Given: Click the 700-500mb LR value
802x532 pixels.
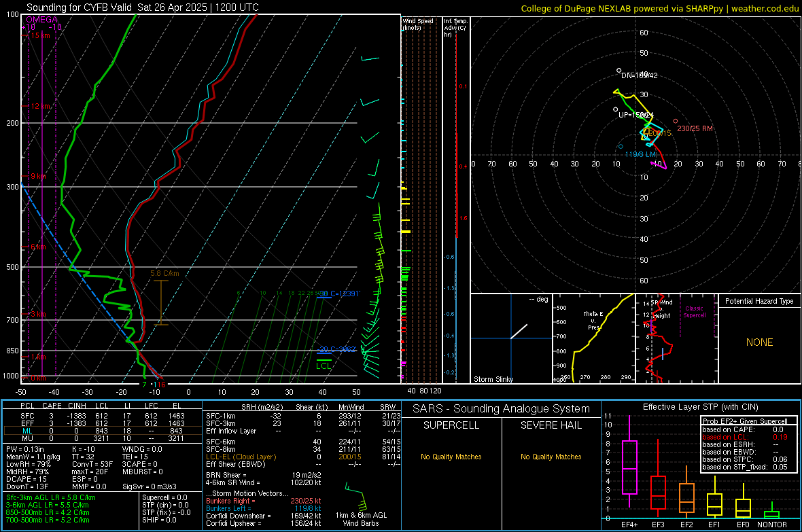Looking at the screenshot, I should (x=48, y=520).
